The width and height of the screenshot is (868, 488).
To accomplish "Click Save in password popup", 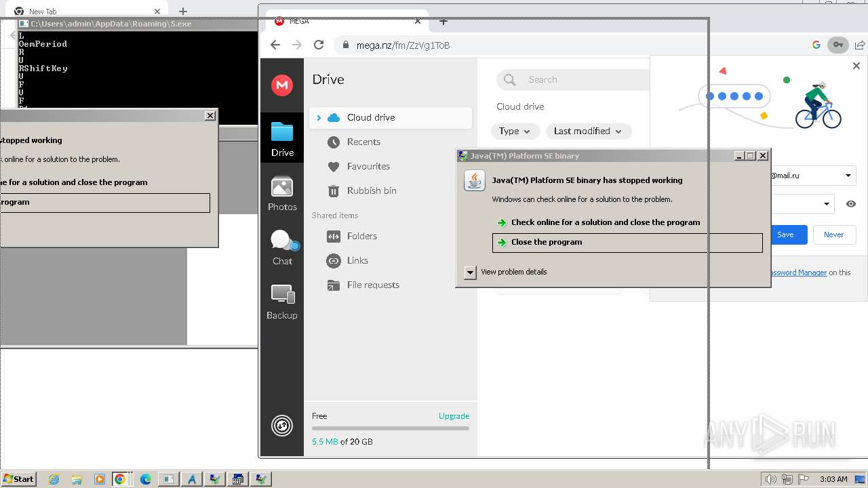I will tap(785, 235).
